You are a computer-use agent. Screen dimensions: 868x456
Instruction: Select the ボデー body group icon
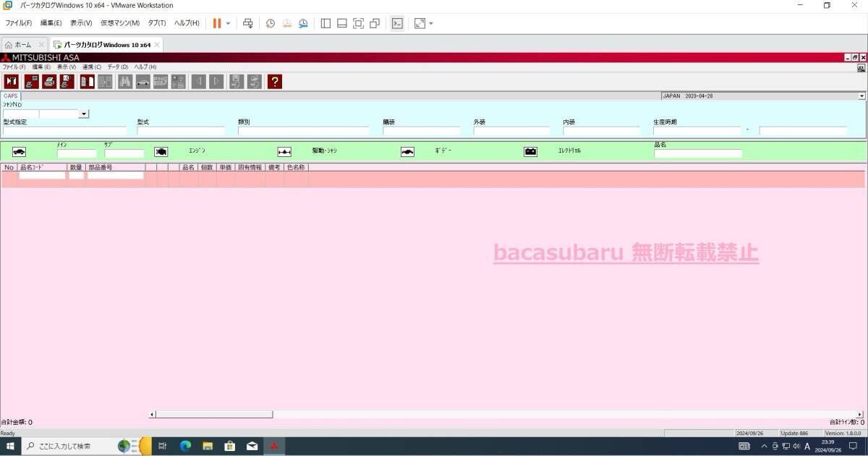[x=408, y=151]
